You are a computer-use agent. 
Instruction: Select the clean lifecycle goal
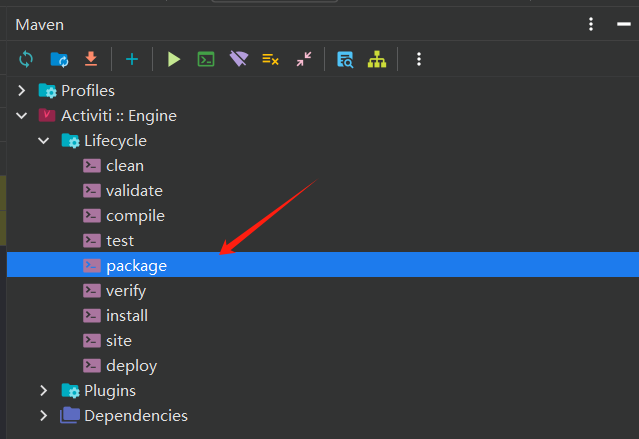(124, 166)
